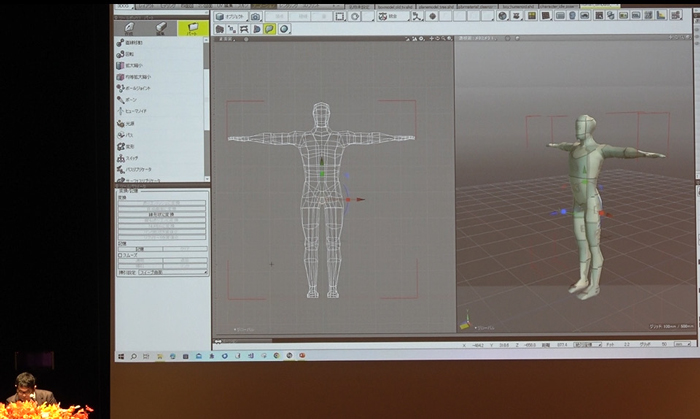Open the dropdown at bottom of tool parameters
The image size is (700, 419).
click(x=170, y=271)
